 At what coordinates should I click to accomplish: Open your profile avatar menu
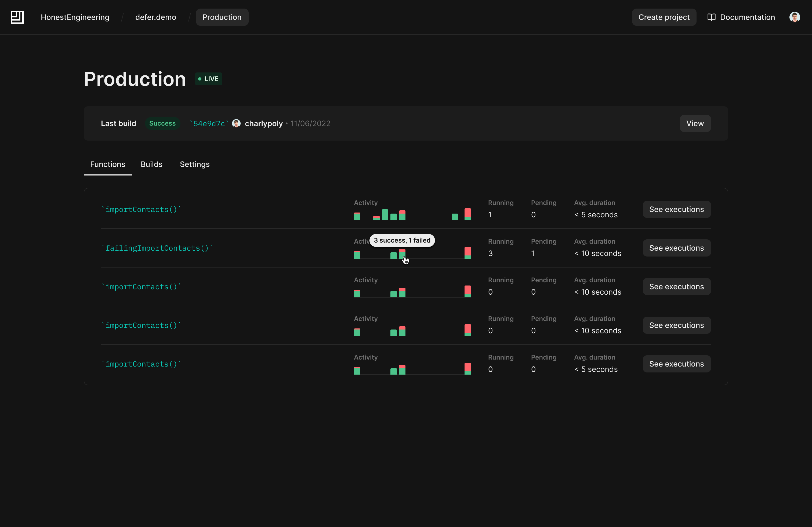[x=795, y=17]
